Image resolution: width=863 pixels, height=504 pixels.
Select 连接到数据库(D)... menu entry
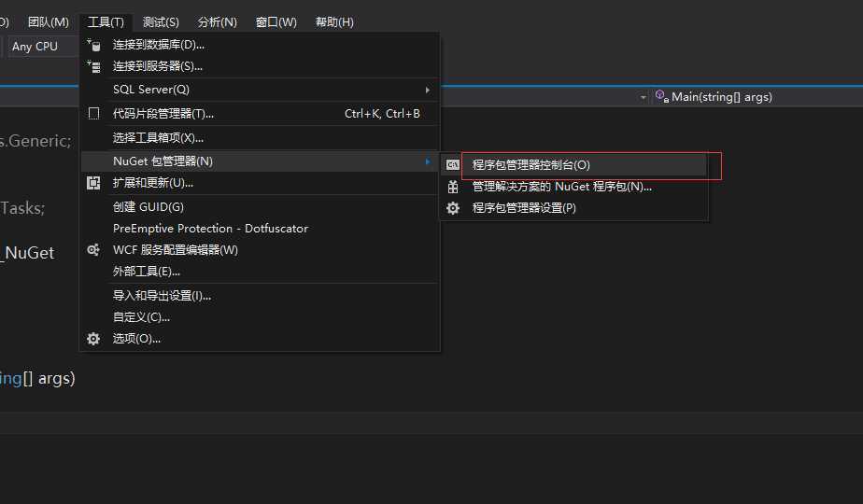[x=260, y=45]
